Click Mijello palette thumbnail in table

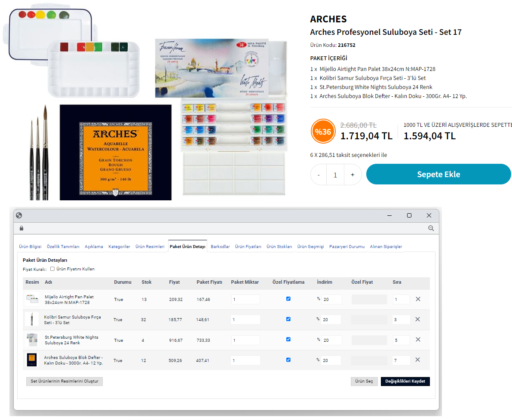click(x=32, y=299)
